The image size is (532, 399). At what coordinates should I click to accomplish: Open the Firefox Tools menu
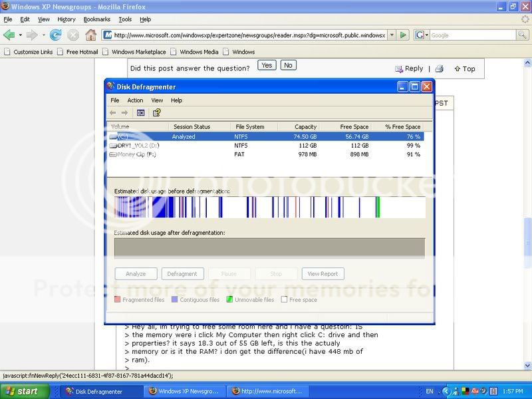pyautogui.click(x=125, y=19)
